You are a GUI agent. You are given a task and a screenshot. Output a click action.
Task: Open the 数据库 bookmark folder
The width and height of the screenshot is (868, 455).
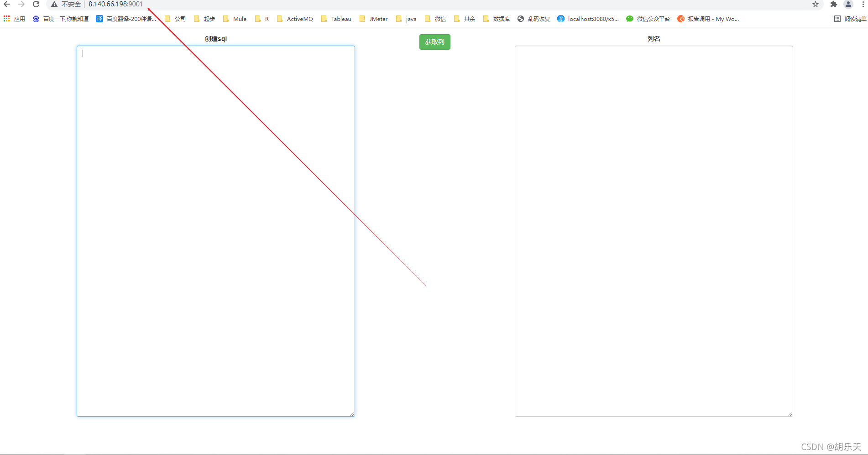click(497, 19)
